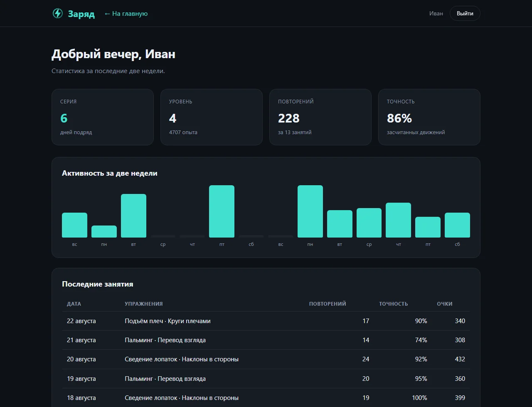
Task: Click the text за 13 занятий
Action: click(295, 132)
